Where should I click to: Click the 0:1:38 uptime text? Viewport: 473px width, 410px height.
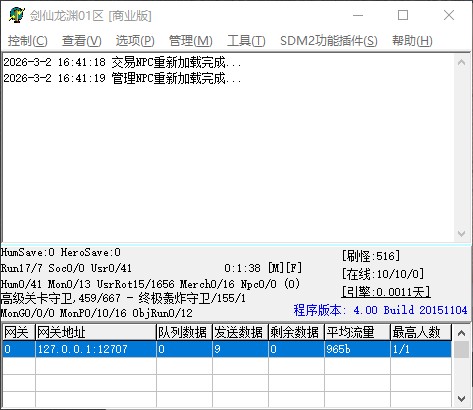(x=242, y=268)
